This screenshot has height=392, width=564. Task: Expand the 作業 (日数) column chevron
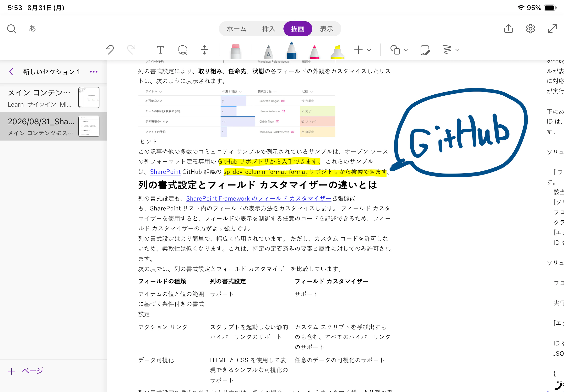[240, 92]
